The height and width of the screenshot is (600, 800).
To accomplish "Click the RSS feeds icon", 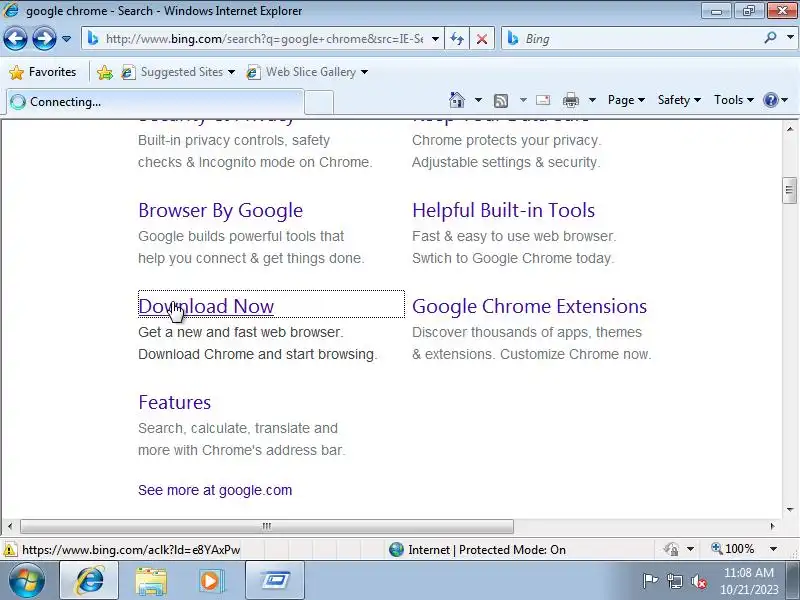I will point(501,101).
